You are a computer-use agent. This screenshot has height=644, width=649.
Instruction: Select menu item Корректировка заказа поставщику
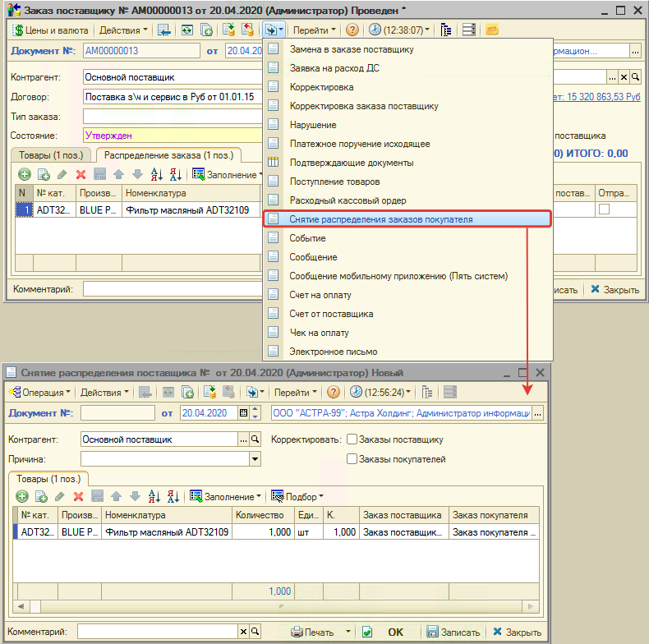tap(364, 106)
